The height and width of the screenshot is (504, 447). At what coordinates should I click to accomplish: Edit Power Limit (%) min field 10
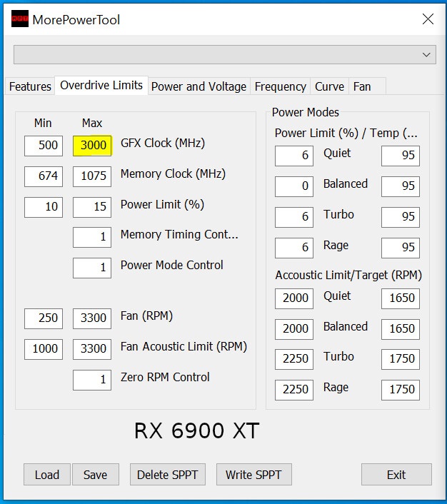pyautogui.click(x=44, y=207)
